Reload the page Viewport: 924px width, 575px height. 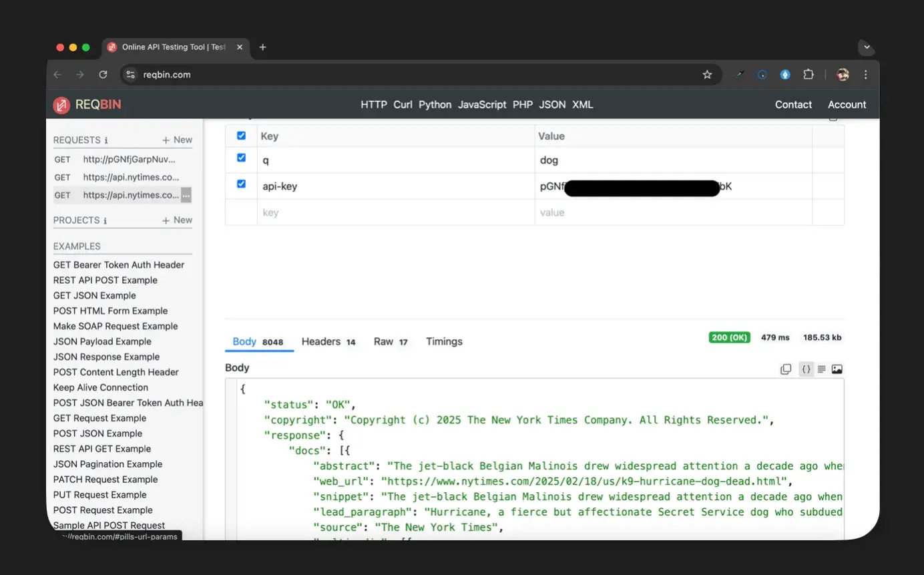pyautogui.click(x=103, y=75)
